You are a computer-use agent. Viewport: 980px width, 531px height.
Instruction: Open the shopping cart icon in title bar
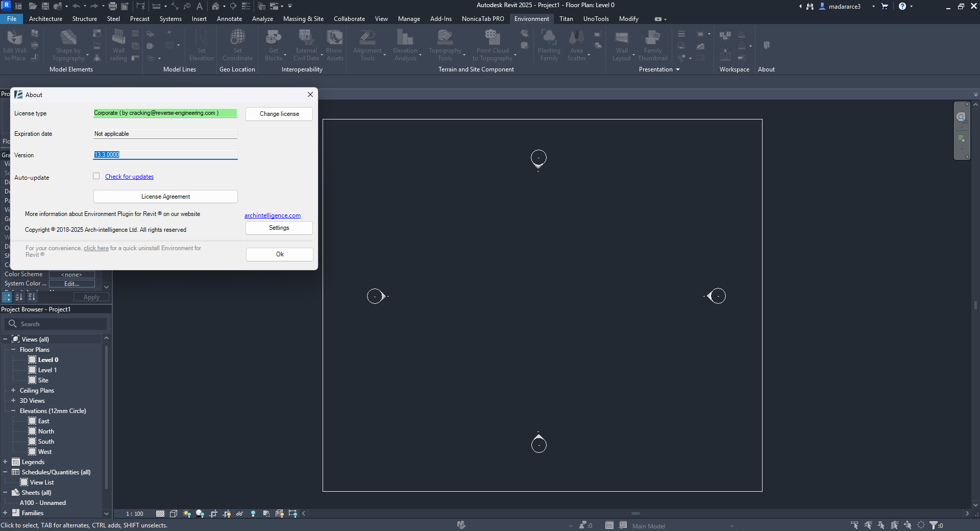pyautogui.click(x=885, y=6)
